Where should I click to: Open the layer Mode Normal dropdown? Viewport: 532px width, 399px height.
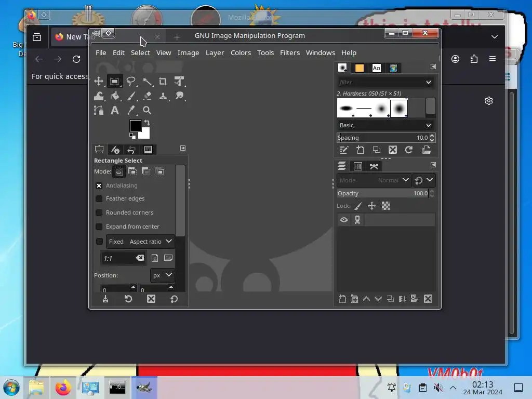pos(374,180)
